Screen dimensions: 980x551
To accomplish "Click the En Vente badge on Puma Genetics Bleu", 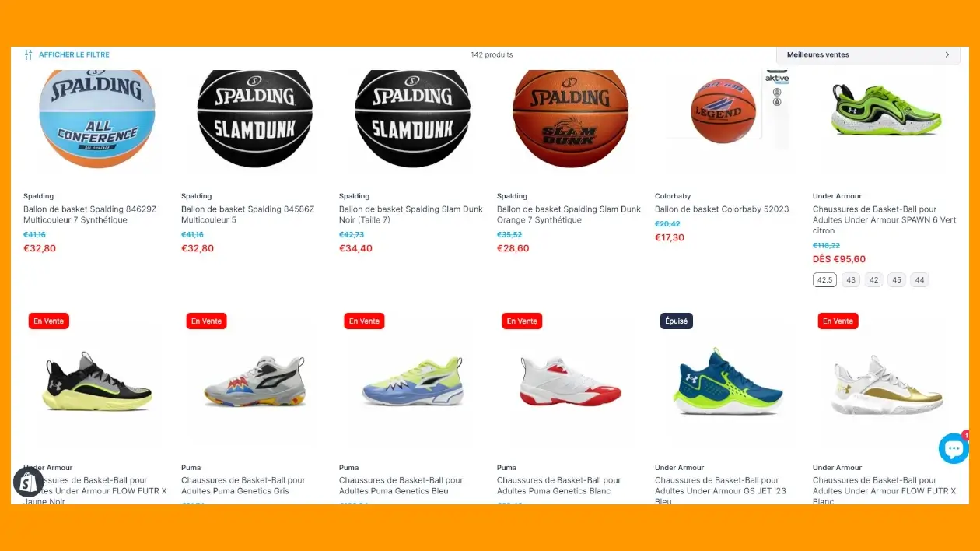I will (364, 321).
